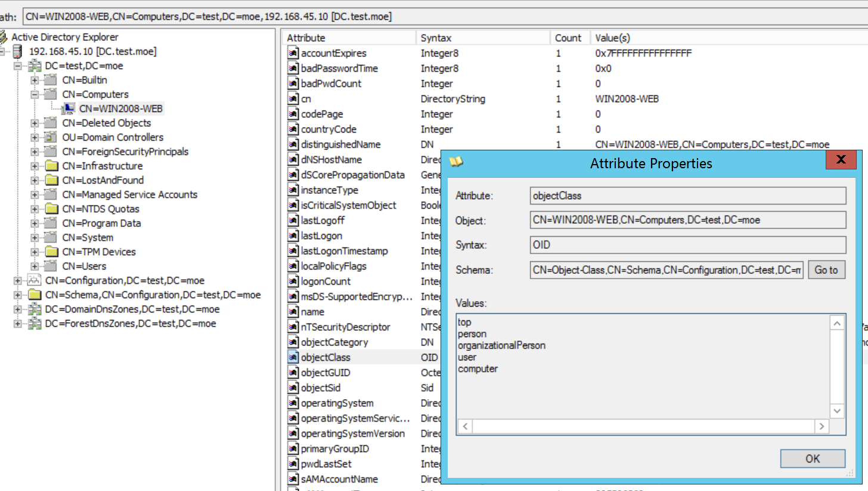
Task: Expand the DC=ForestDnsZones partition node
Action: coord(18,323)
